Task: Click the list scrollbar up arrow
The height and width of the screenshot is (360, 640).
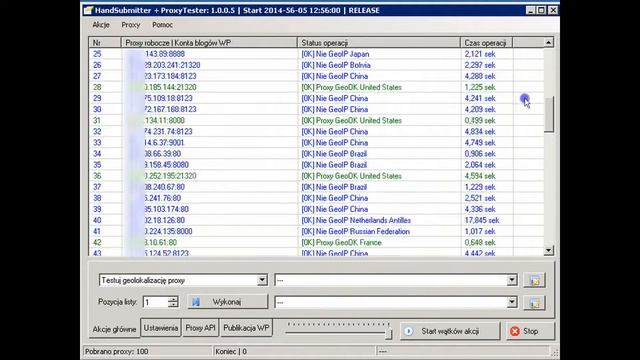Action: point(549,42)
